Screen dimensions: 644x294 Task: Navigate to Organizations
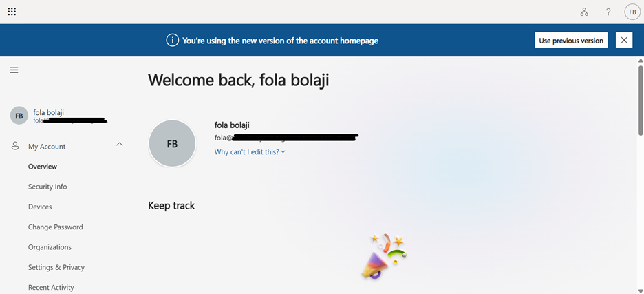click(50, 247)
